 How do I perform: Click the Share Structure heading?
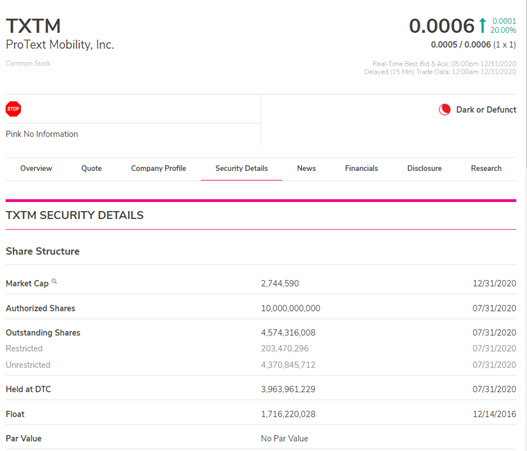tap(43, 251)
